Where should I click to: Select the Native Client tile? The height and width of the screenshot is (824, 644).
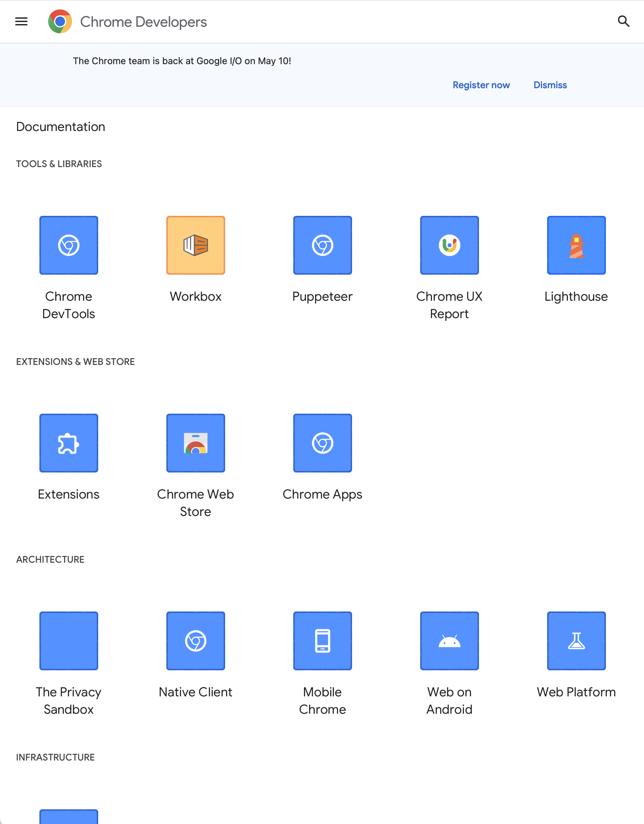(x=195, y=640)
